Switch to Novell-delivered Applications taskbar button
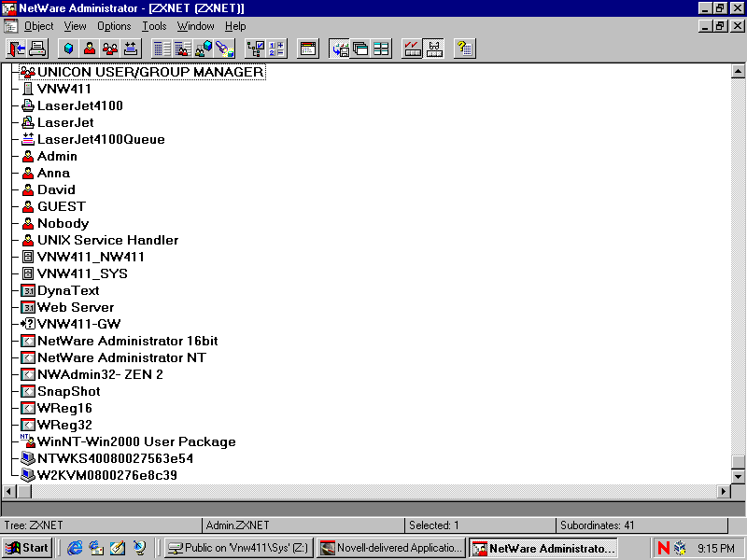747x560 pixels. (x=389, y=548)
